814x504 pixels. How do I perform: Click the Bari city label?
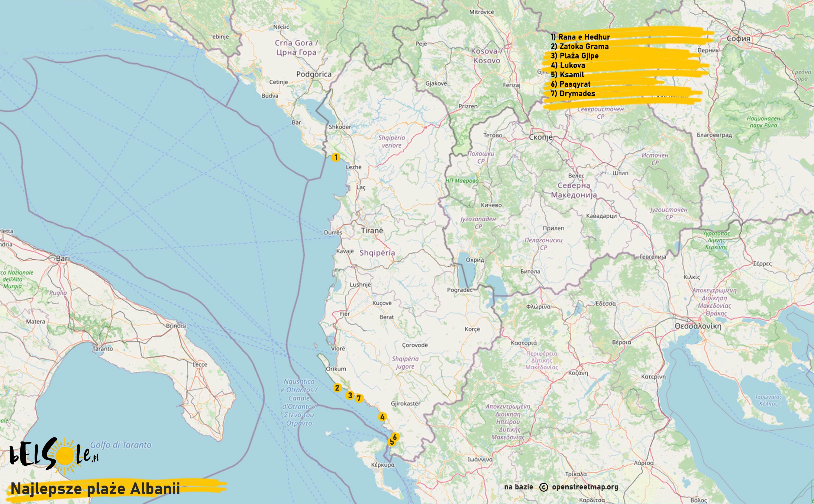point(63,258)
